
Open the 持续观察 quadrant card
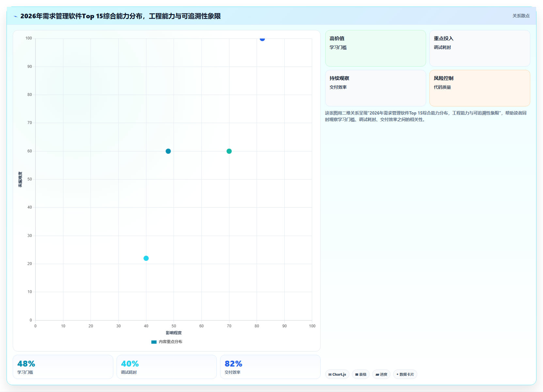pos(375,88)
